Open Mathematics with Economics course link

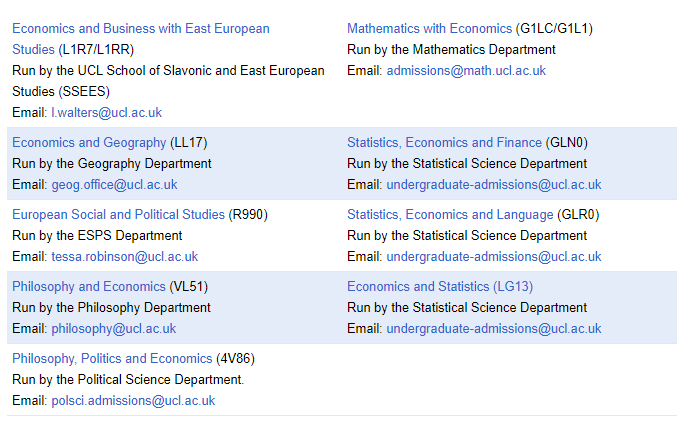(x=429, y=29)
